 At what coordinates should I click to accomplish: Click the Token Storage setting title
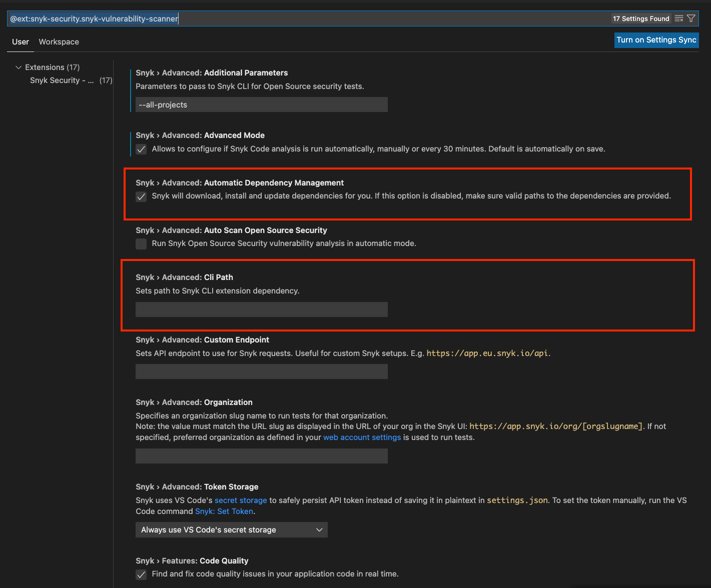tap(197, 486)
